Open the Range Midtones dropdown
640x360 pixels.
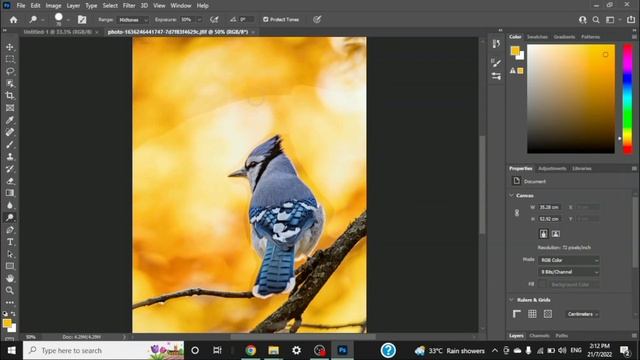(133, 20)
